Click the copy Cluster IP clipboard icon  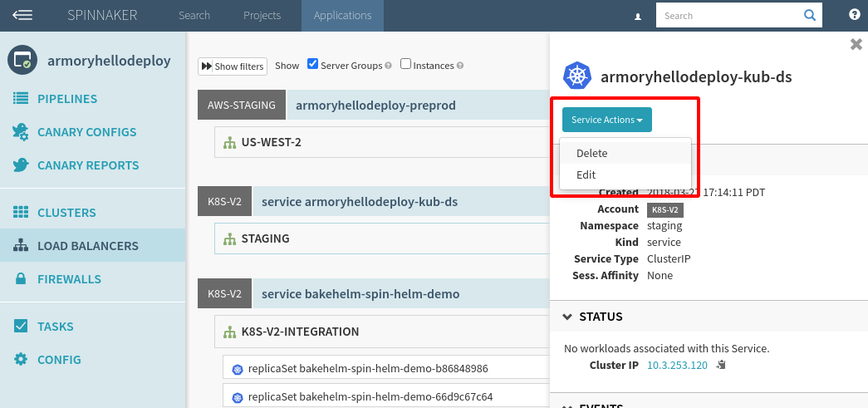pyautogui.click(x=721, y=365)
